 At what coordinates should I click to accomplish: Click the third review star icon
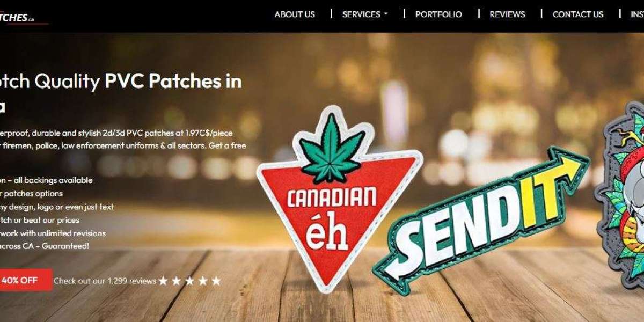[x=189, y=281]
